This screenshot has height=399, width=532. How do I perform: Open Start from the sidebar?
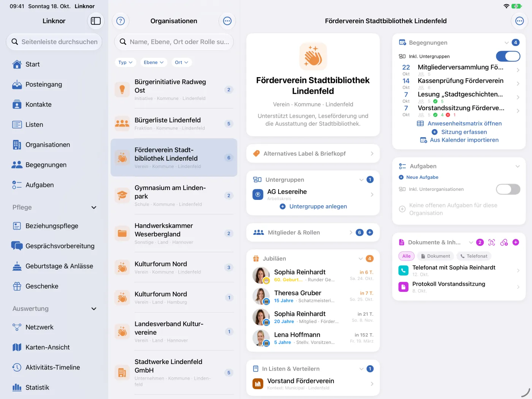tap(54, 64)
